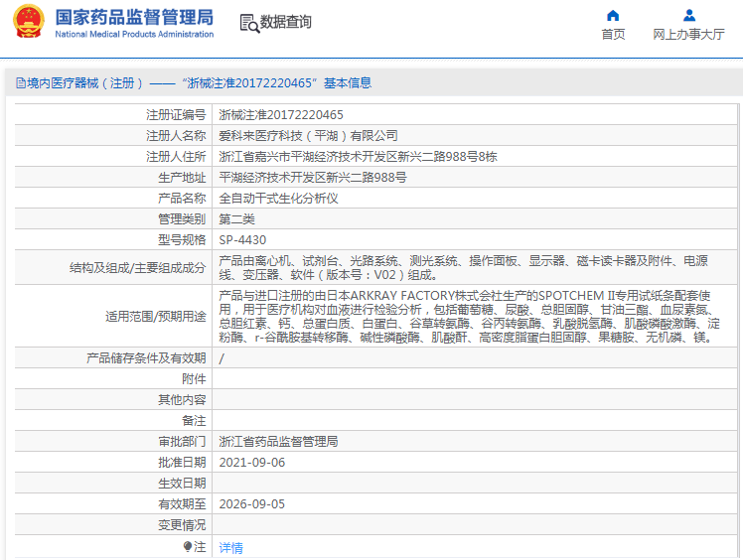The width and height of the screenshot is (743, 560).
Task: Click the National Medical Products Administration English subtitle
Action: click(x=133, y=35)
